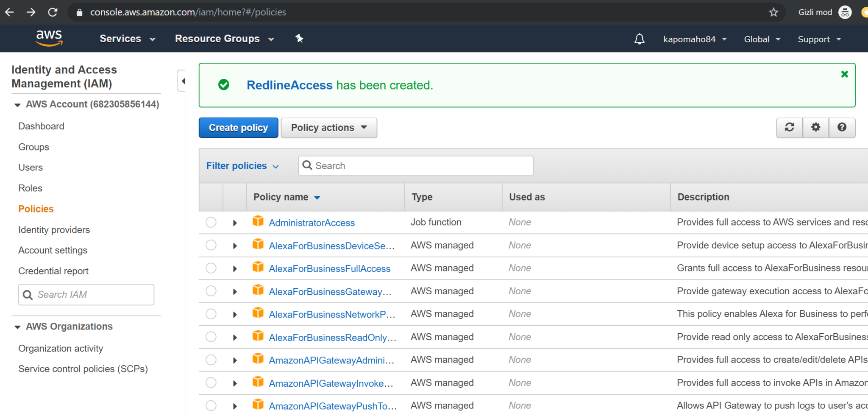Select the AlexaForBusinessDeviceSe… radio button
868x416 pixels.
click(x=211, y=245)
